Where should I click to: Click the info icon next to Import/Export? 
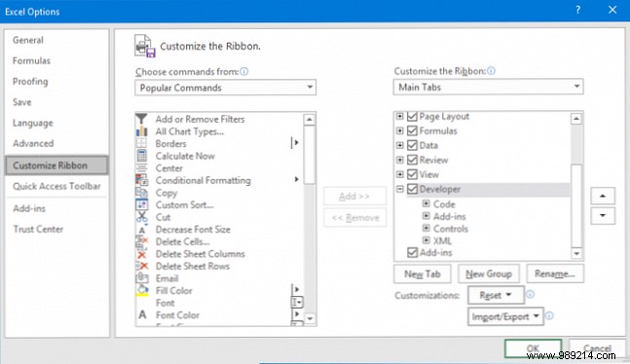[x=549, y=315]
